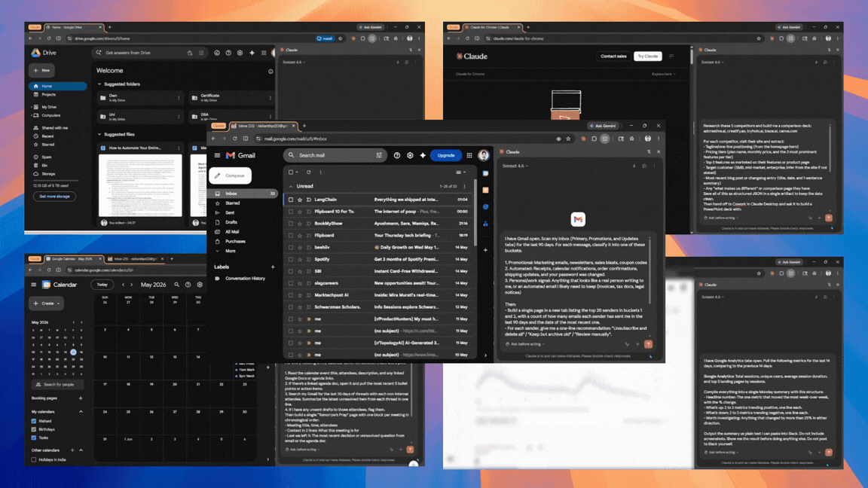Send the prompt in Gmail window's Claude panel
Image resolution: width=868 pixels, height=488 pixels.
(648, 344)
